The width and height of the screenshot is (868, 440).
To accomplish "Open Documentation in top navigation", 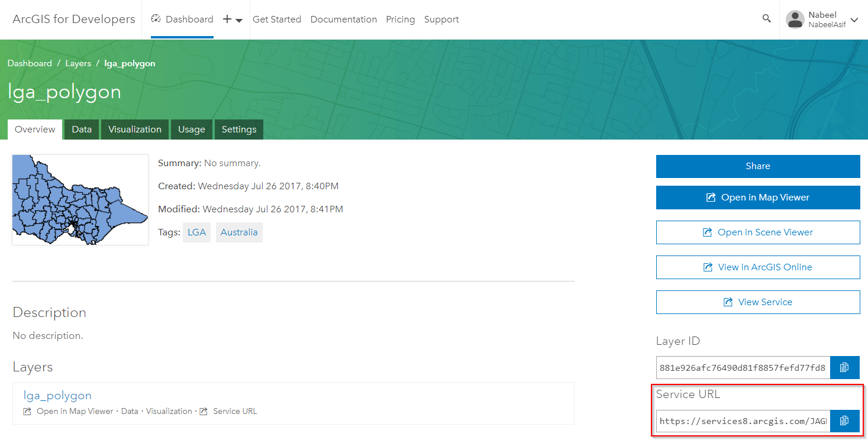I will coord(344,20).
